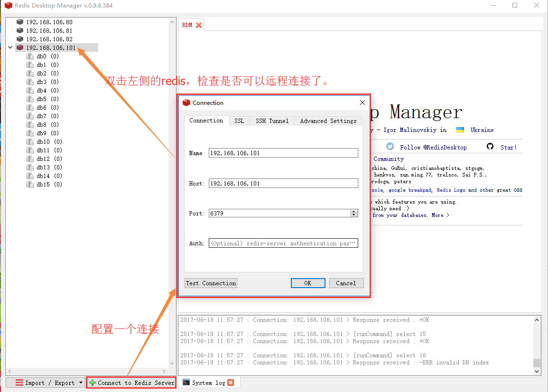The image size is (548, 392).
Task: Close the RDM tab with red X
Action: pyautogui.click(x=199, y=25)
